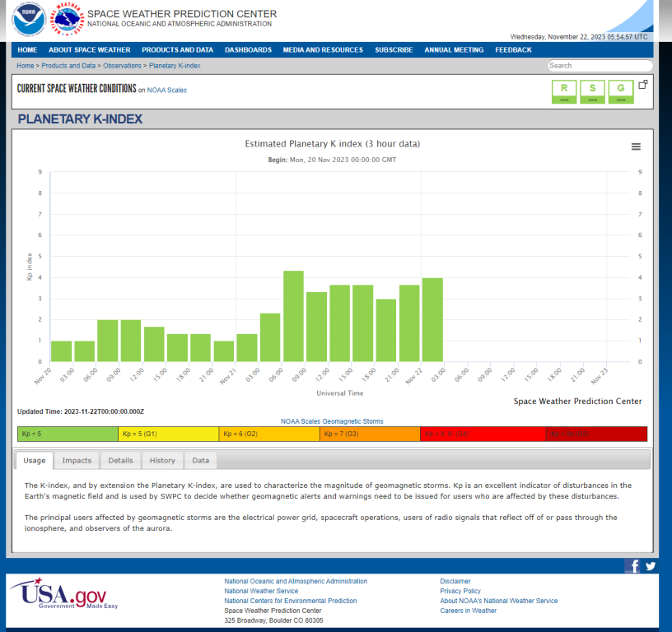Expand the About Space Weather menu

[89, 50]
